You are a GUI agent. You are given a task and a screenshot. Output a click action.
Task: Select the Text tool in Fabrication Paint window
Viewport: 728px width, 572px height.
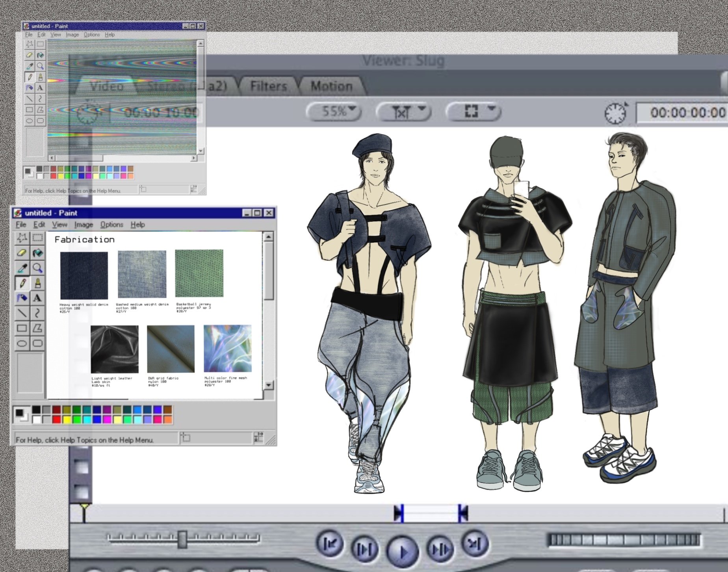click(37, 298)
